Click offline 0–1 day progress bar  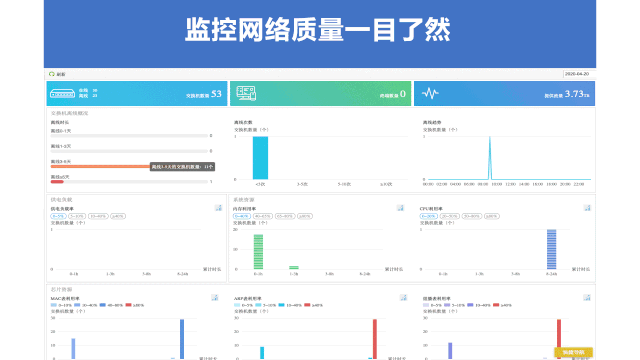(129, 136)
